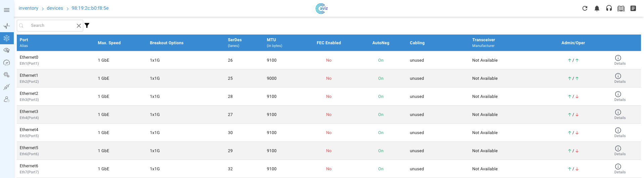Open the filter funnel next to search
Image resolution: width=644 pixels, height=178 pixels.
[x=87, y=25]
